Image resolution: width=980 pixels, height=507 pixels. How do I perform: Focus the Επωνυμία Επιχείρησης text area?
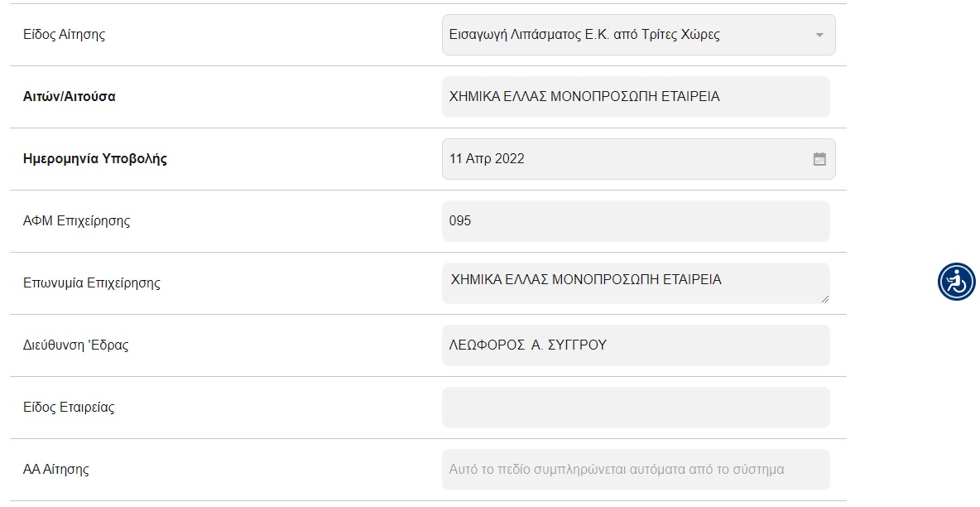(636, 283)
